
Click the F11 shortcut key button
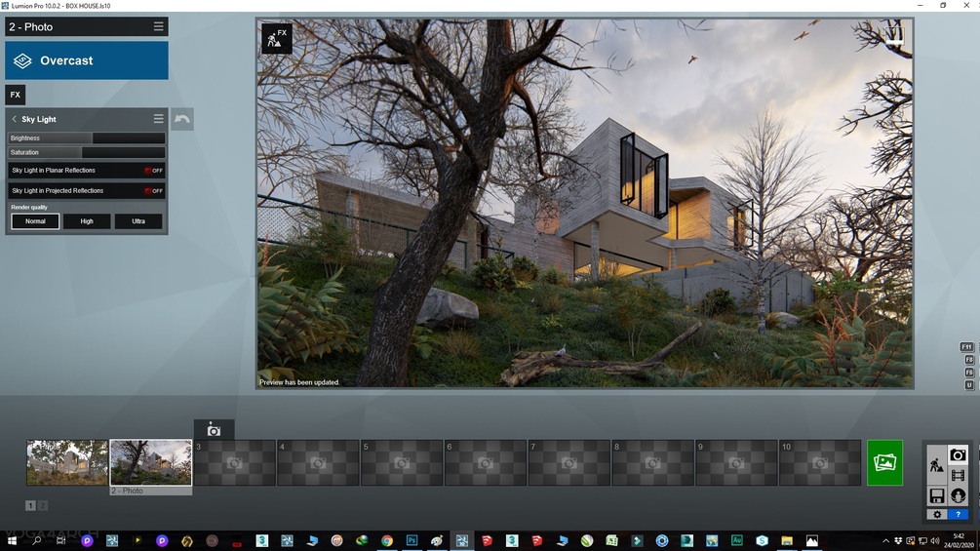966,347
